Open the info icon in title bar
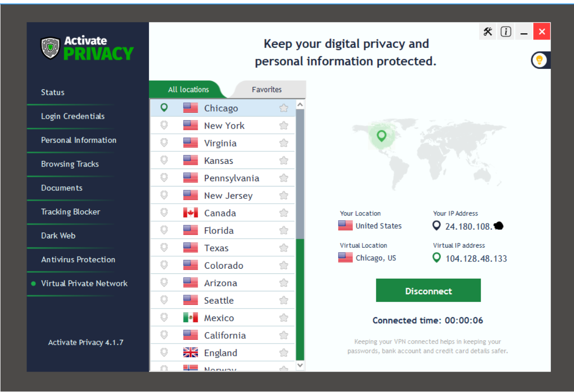Image resolution: width=574 pixels, height=392 pixels. point(506,32)
